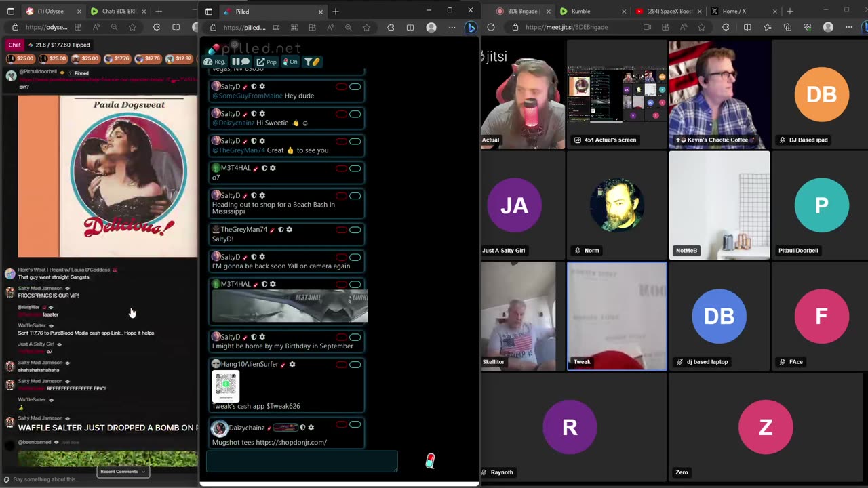Screen dimensions: 868x488
Task: Click the pill send icon beside message box
Action: coord(430,461)
